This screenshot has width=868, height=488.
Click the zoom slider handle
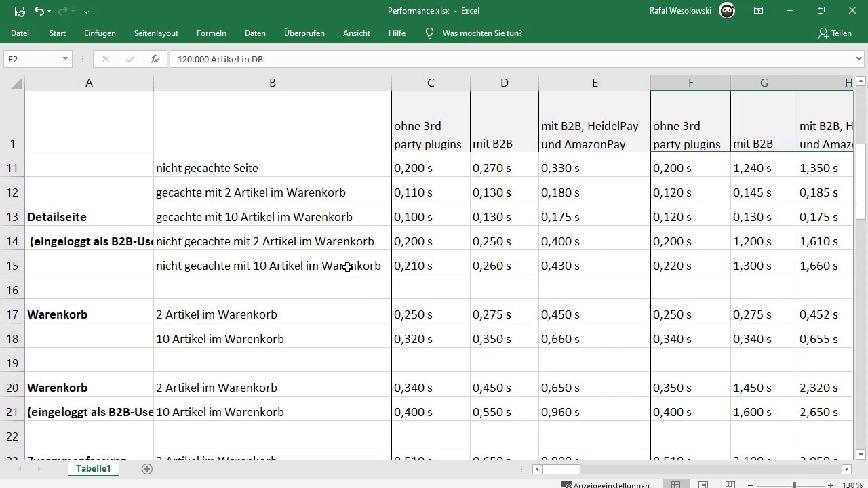point(794,485)
